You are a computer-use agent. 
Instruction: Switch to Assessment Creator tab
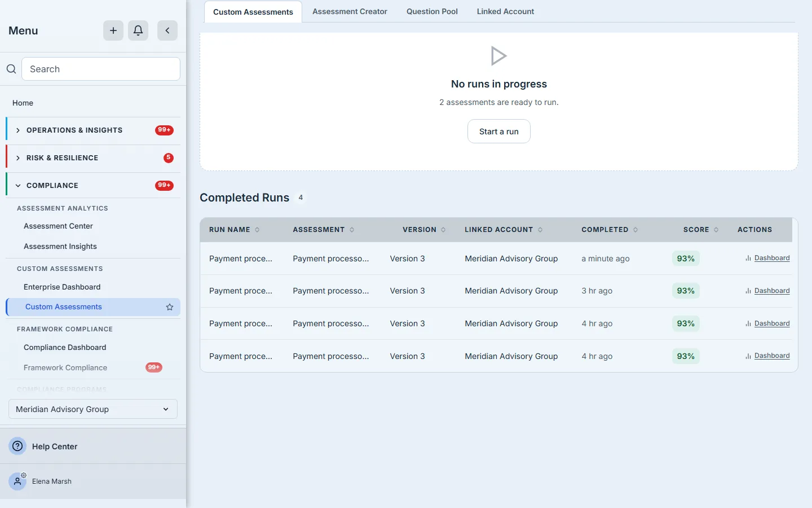click(x=350, y=11)
